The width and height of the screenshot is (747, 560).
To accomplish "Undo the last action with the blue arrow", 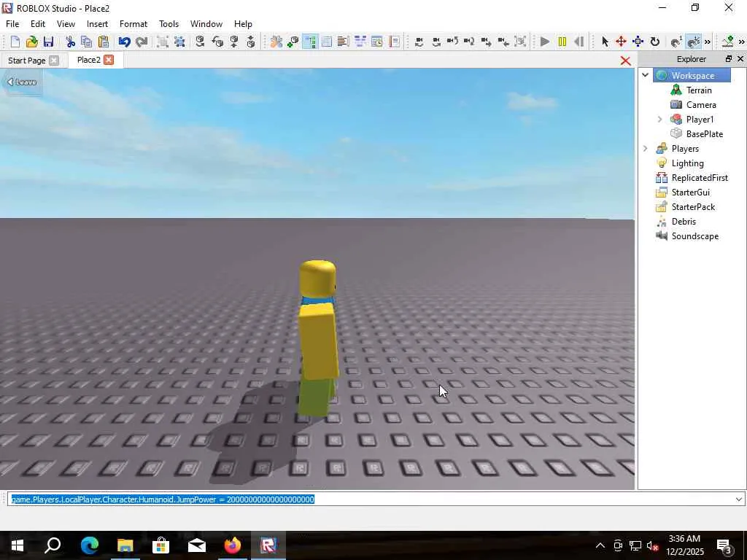I will pos(124,42).
